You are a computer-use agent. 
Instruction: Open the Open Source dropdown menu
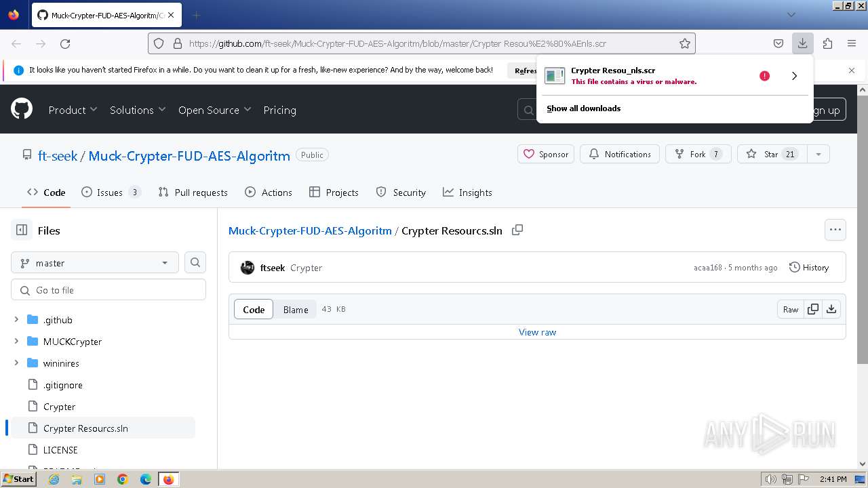pyautogui.click(x=214, y=110)
